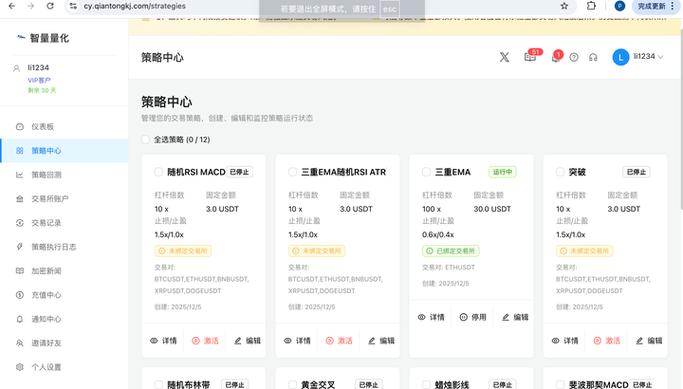
Task: Open 个人设置 in sidebar
Action: 64,367
